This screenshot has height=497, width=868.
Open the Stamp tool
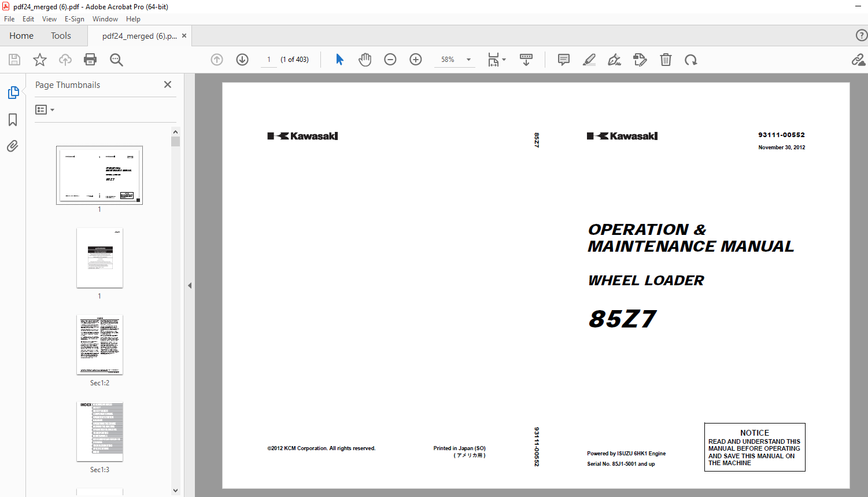click(x=640, y=60)
